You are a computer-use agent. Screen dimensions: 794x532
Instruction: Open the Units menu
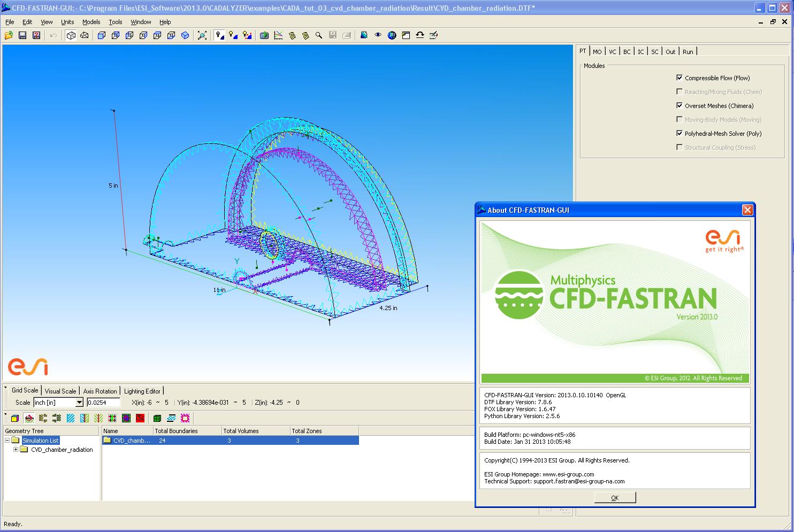pyautogui.click(x=67, y=22)
